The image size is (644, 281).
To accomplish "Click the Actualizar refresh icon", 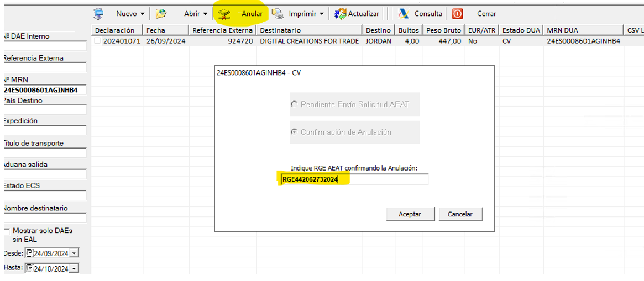I will click(341, 13).
